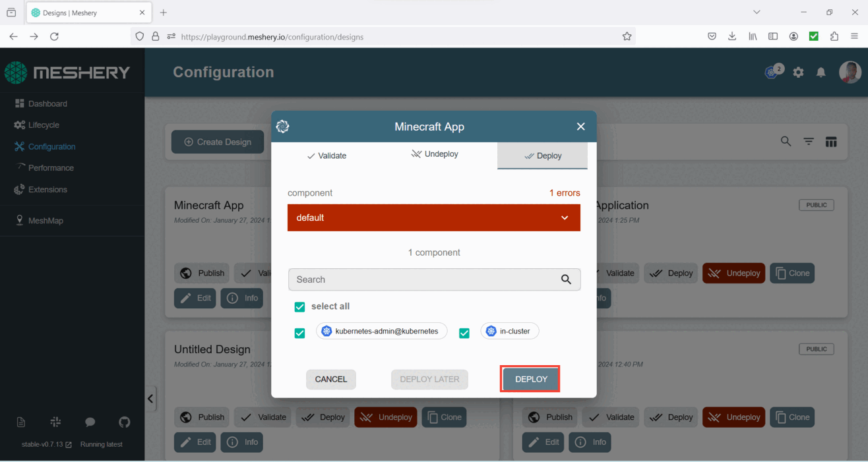Screen dimensions: 868x462
Task: Open Slack community icon in sidebar
Action: 55,422
